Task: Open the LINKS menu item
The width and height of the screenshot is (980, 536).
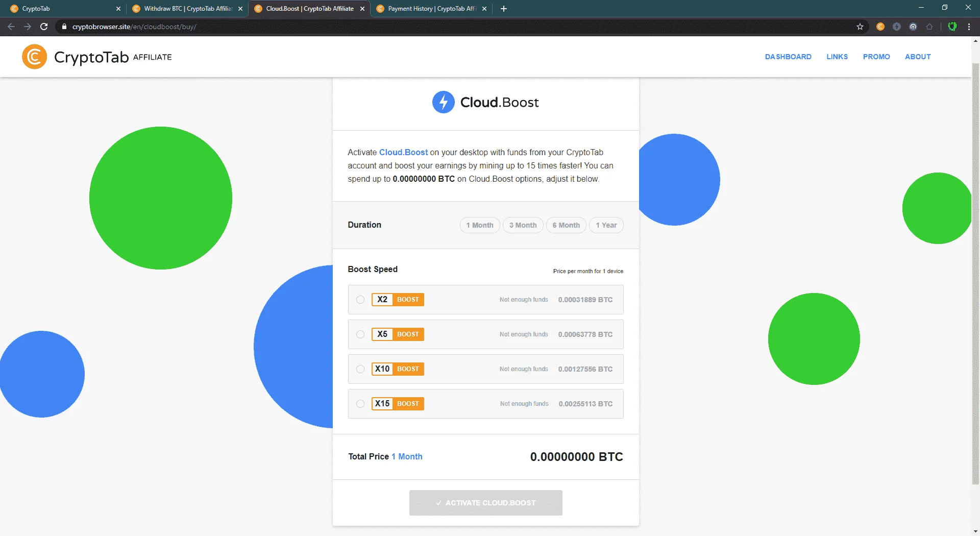Action: (x=837, y=57)
